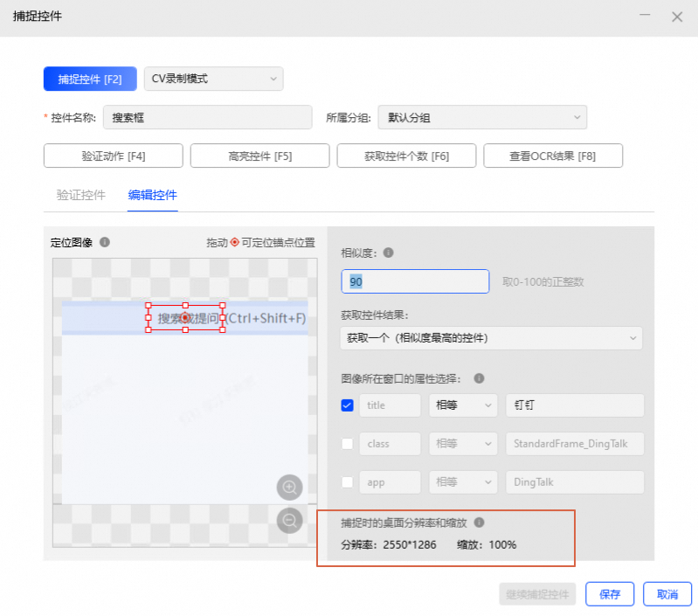Click the top-left red selection handle

(149, 305)
